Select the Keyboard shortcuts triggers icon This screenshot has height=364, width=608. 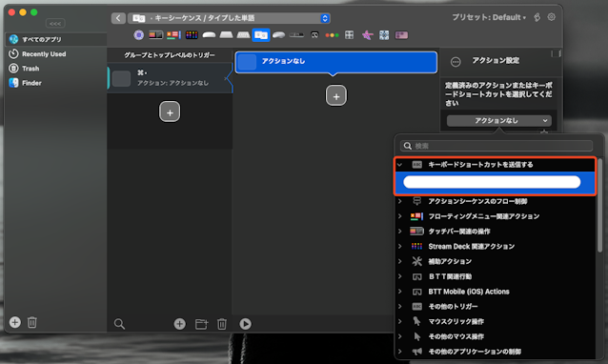click(x=243, y=35)
